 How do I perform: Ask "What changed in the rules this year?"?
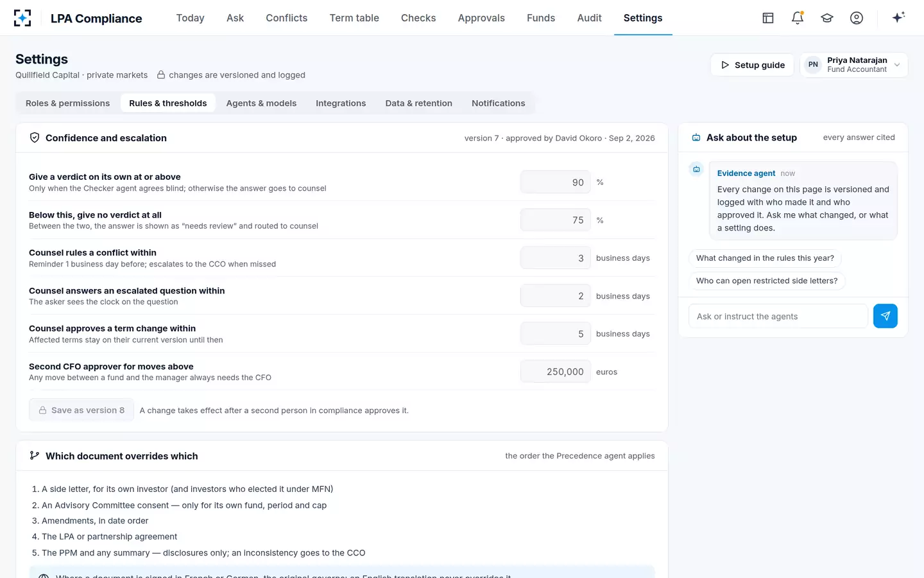[765, 258]
